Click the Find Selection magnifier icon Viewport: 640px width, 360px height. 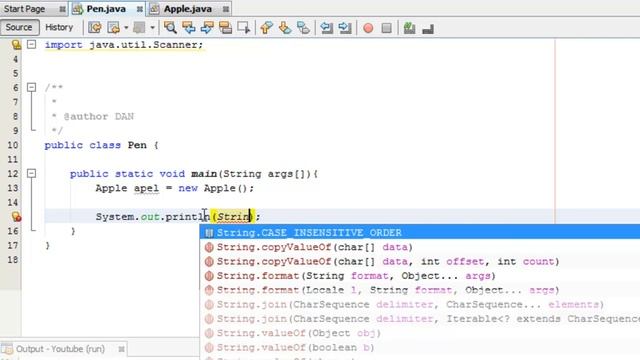coord(170,28)
